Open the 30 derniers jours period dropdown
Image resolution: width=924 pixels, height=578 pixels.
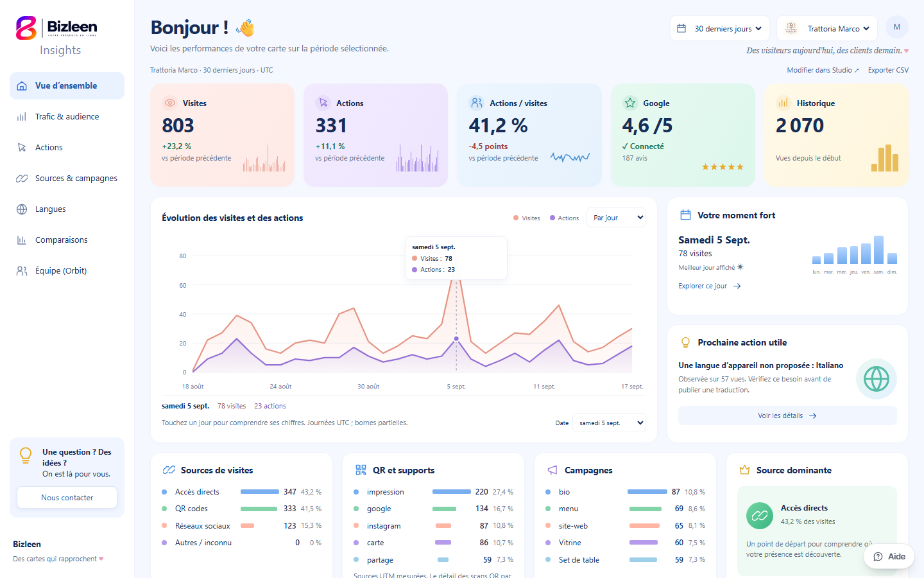click(720, 28)
